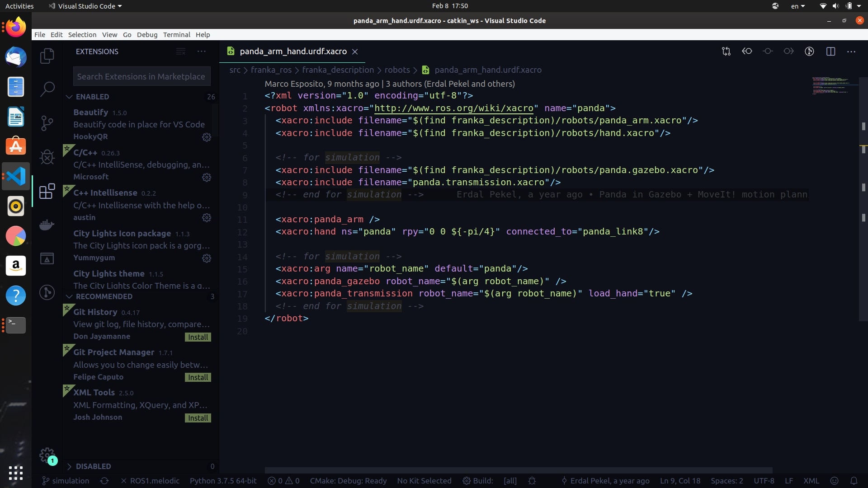Viewport: 868px width, 488px height.
Task: Show applications grid in the dock
Action: (x=16, y=473)
